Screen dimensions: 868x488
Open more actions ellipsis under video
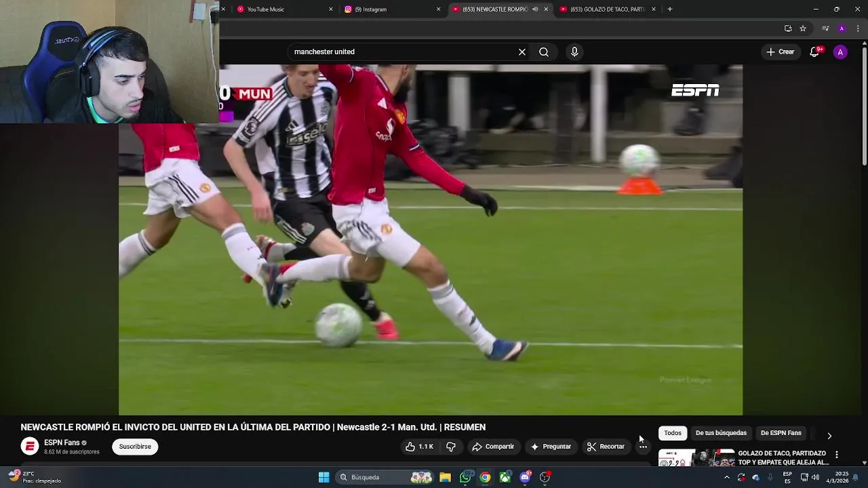pyautogui.click(x=643, y=447)
